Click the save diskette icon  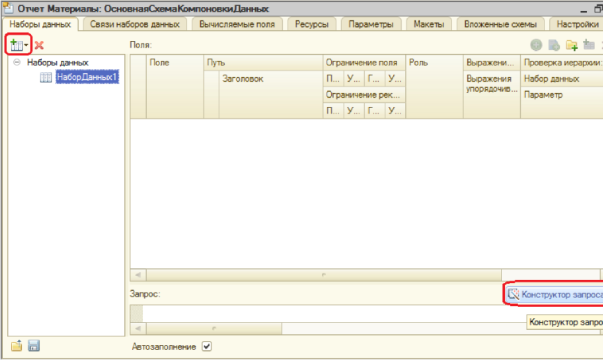(x=34, y=345)
